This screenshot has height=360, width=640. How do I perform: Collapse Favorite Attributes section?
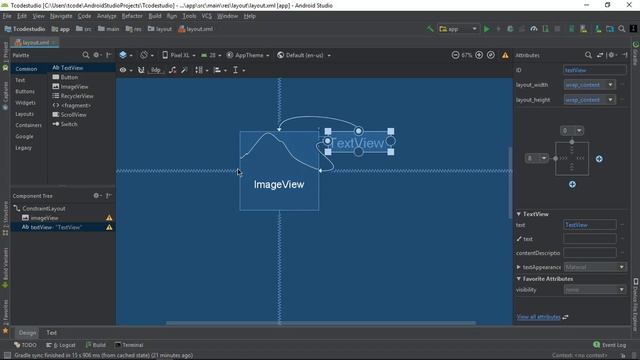point(518,279)
